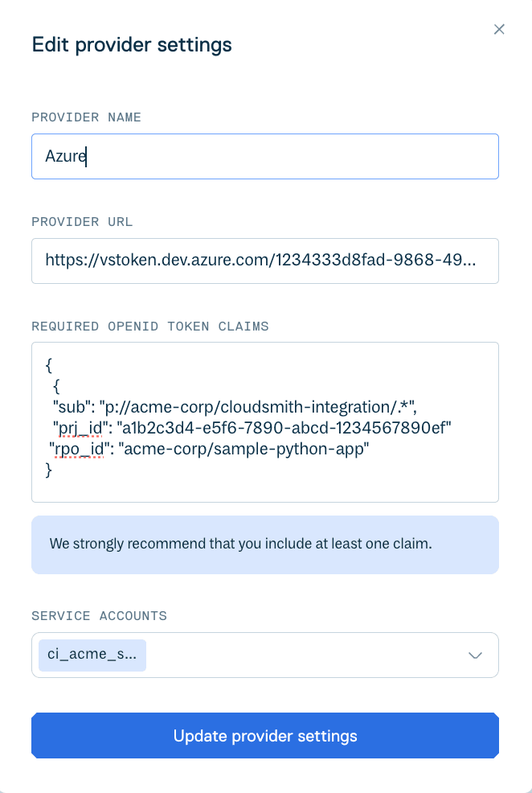Click Update provider settings
This screenshot has width=532, height=793.
pyautogui.click(x=265, y=735)
